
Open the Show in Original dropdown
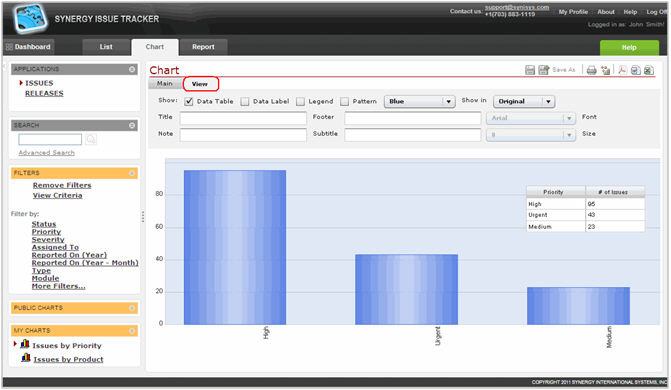point(524,101)
